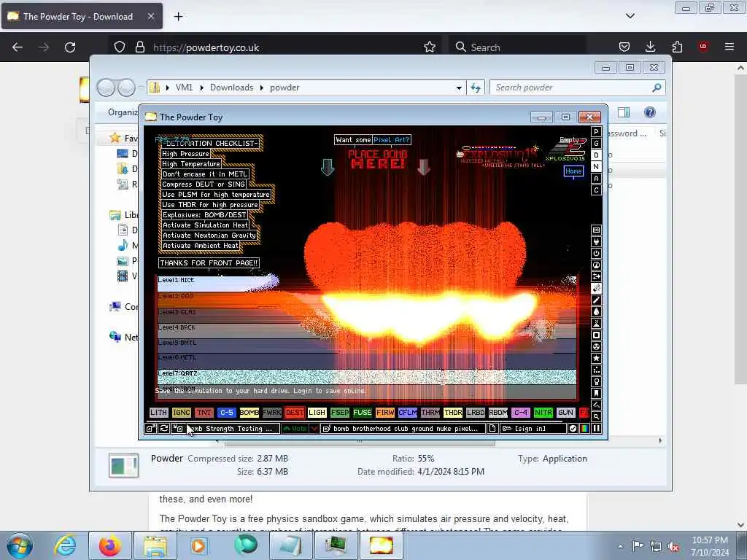Open the Game of Life dots icon
Viewport: 747px width, 560px height.
pos(596,370)
